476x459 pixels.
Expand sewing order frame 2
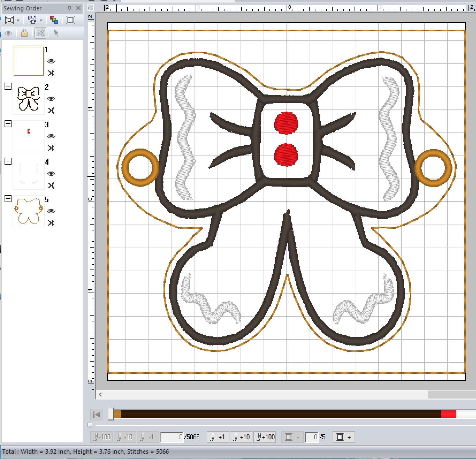pyautogui.click(x=8, y=86)
